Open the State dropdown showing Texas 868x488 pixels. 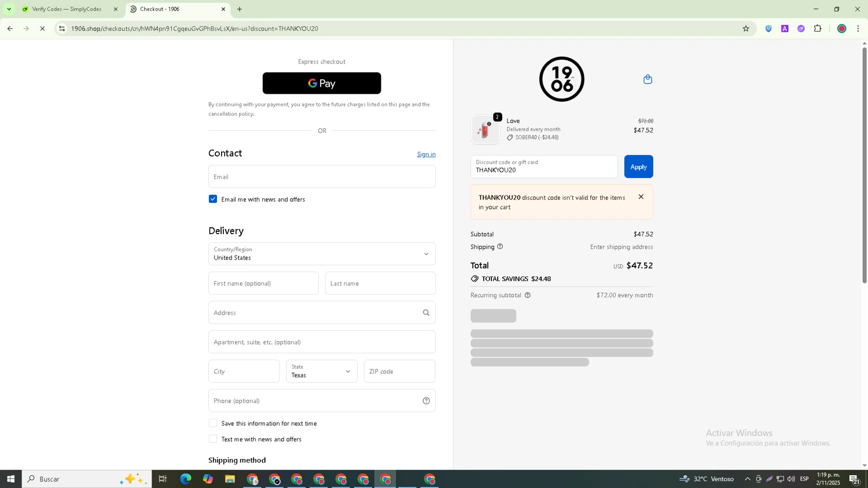pos(322,371)
